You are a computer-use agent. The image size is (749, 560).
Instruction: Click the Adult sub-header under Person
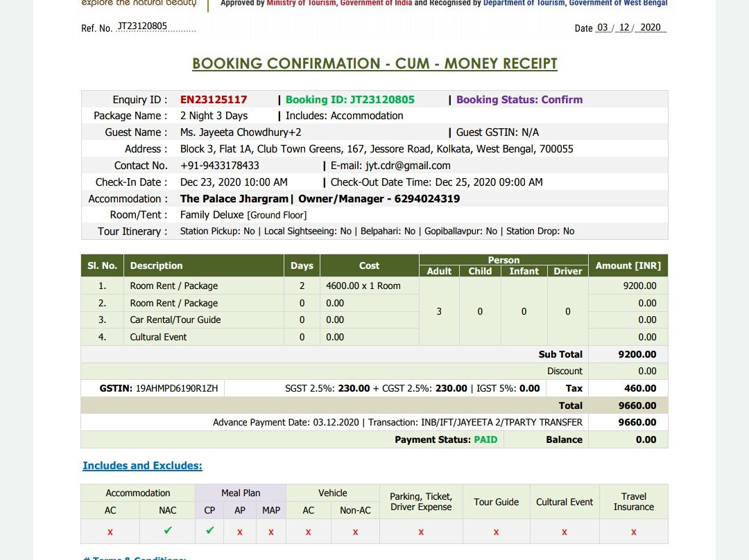coord(439,271)
